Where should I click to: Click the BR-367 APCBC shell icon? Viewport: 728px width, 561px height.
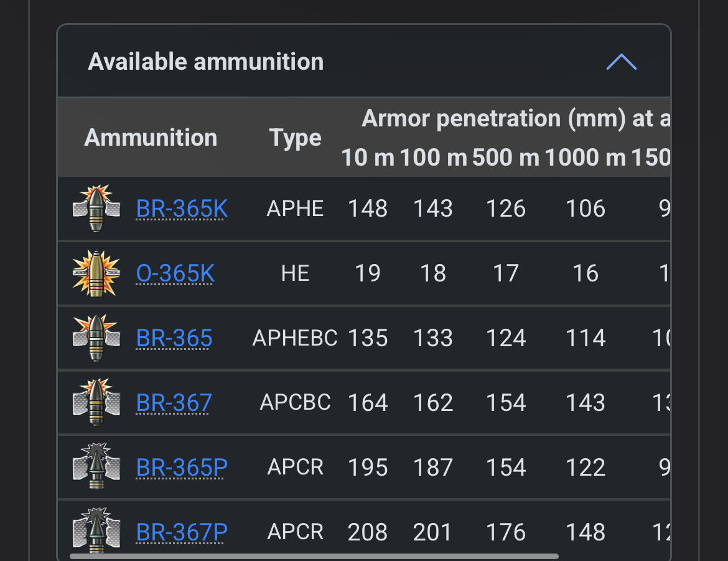96,403
